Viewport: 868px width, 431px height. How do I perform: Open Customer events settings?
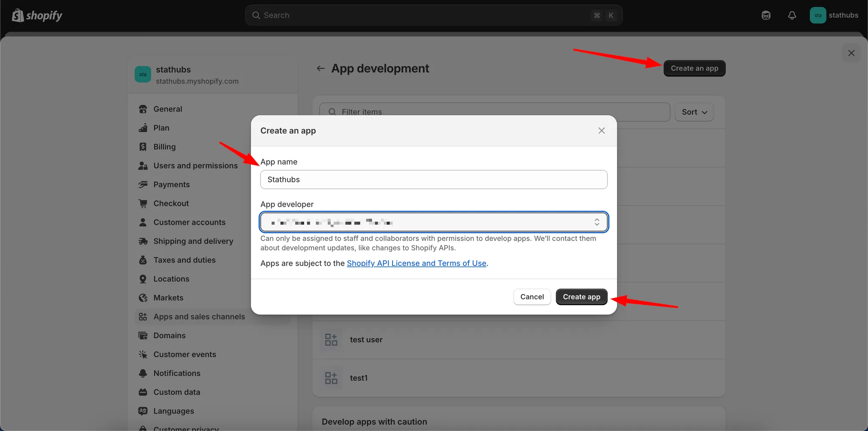(x=184, y=354)
